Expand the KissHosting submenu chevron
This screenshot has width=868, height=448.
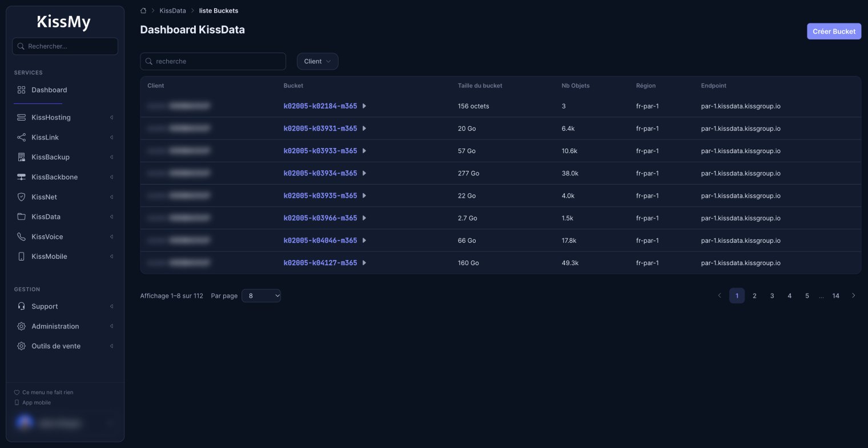tap(112, 117)
